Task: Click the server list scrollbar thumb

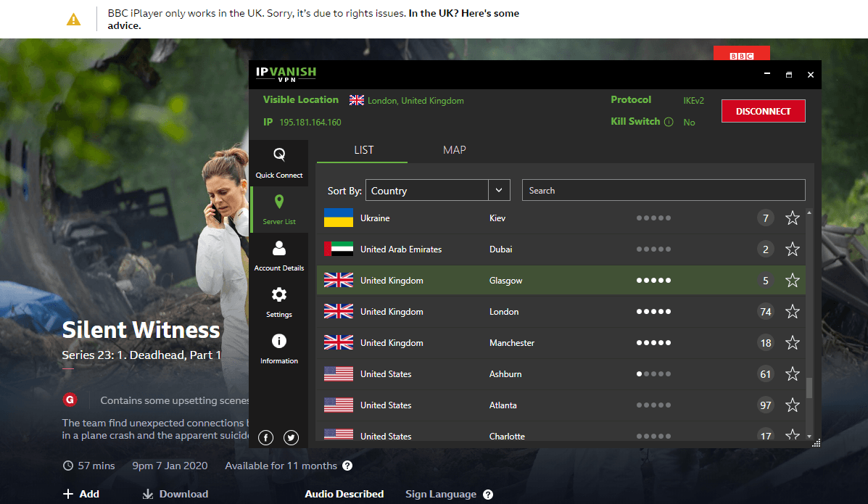Action: tap(809, 388)
